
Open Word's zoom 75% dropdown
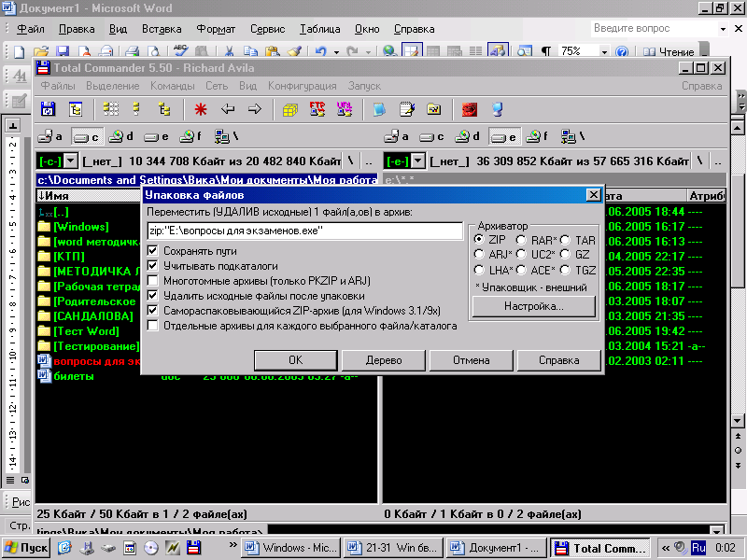(x=604, y=51)
